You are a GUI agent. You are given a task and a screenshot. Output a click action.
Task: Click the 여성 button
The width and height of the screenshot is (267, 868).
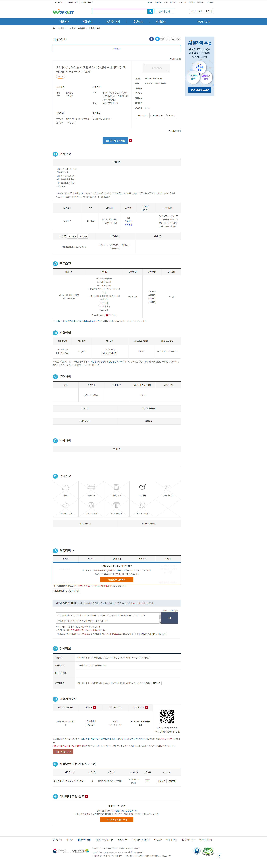[200, 11]
